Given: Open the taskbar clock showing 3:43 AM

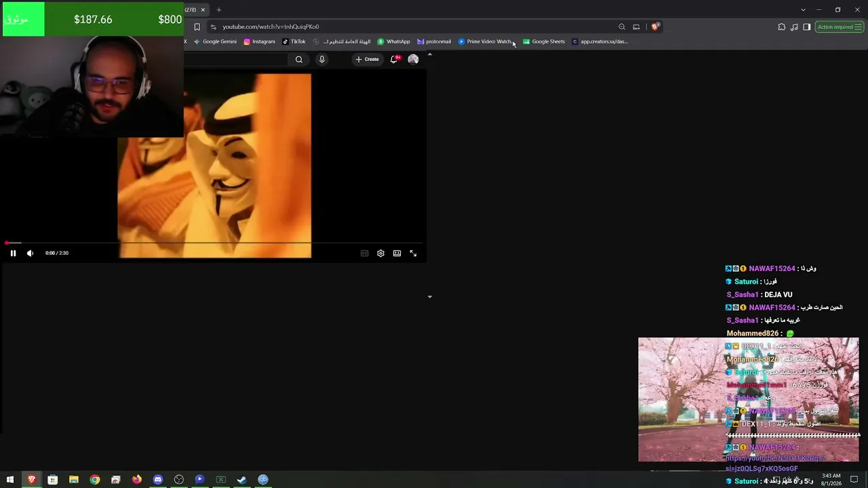Looking at the screenshot, I should coord(831,480).
